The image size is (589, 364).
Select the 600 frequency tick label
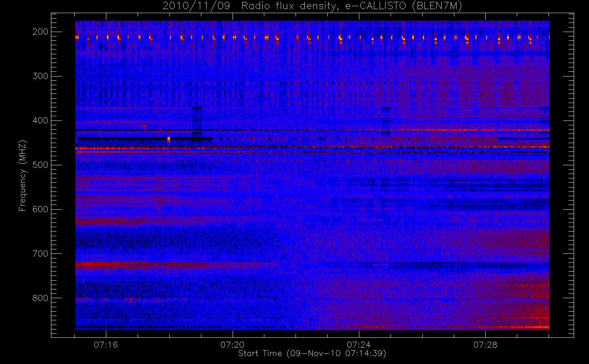tap(40, 209)
